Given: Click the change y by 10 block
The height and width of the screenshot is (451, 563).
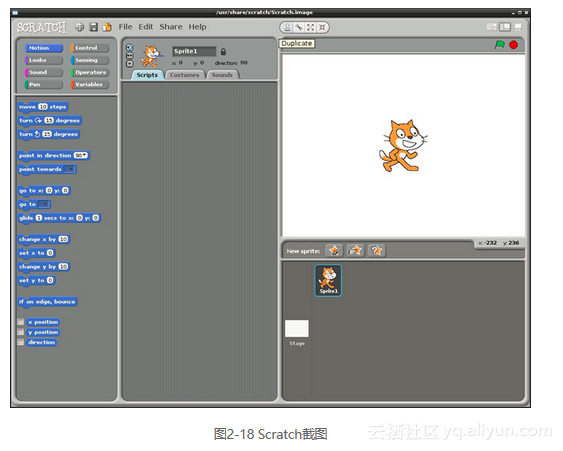Looking at the screenshot, I should point(43,267).
